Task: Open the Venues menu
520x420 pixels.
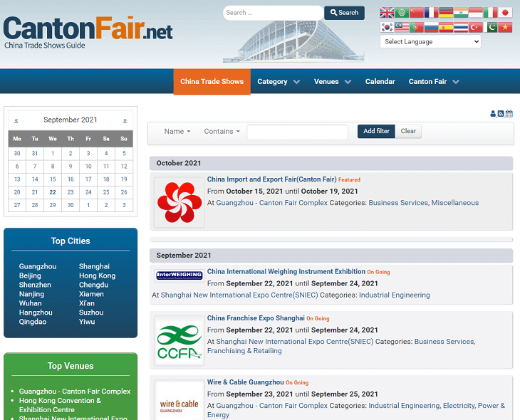Action: [326, 82]
